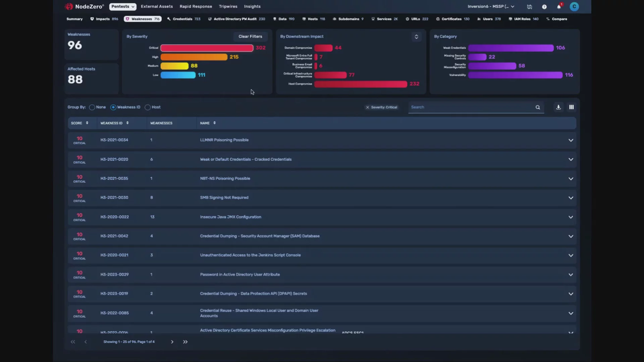Expand the SMB Signing Not Required row

click(x=571, y=198)
